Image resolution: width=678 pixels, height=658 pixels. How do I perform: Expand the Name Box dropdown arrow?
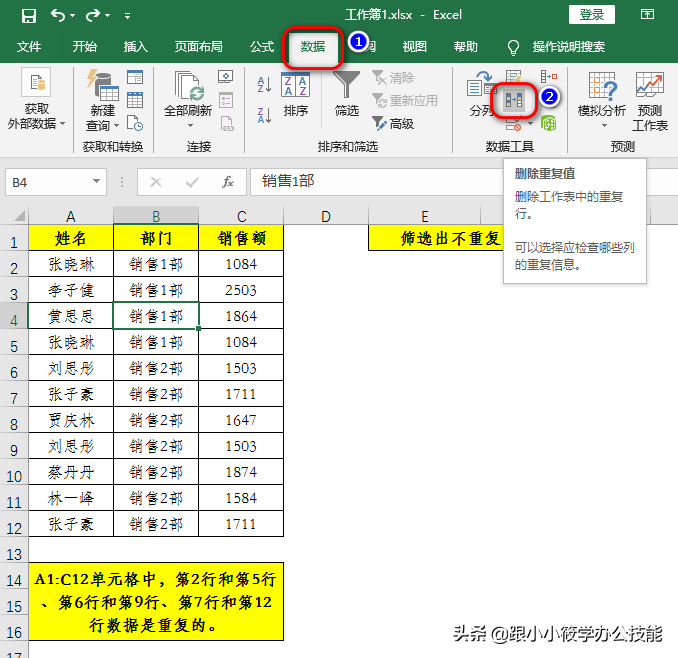coord(97,182)
